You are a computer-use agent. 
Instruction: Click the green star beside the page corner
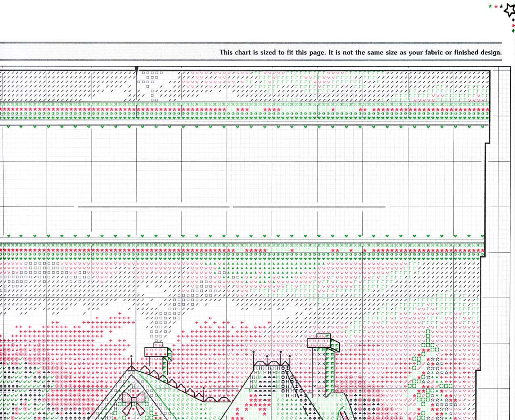(x=489, y=6)
